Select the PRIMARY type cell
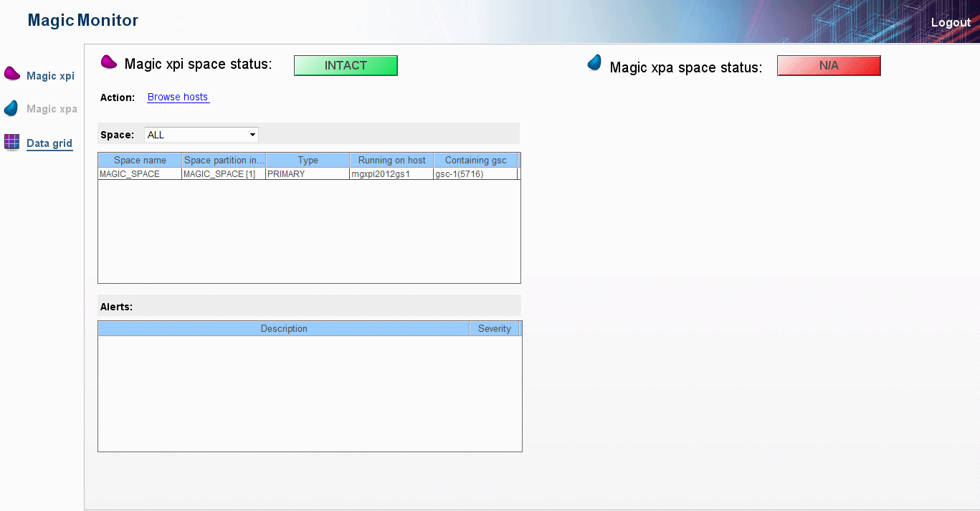980x511 pixels. coord(308,174)
